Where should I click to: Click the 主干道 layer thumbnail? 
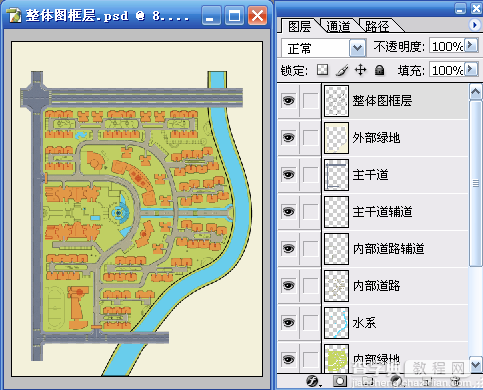coord(336,175)
